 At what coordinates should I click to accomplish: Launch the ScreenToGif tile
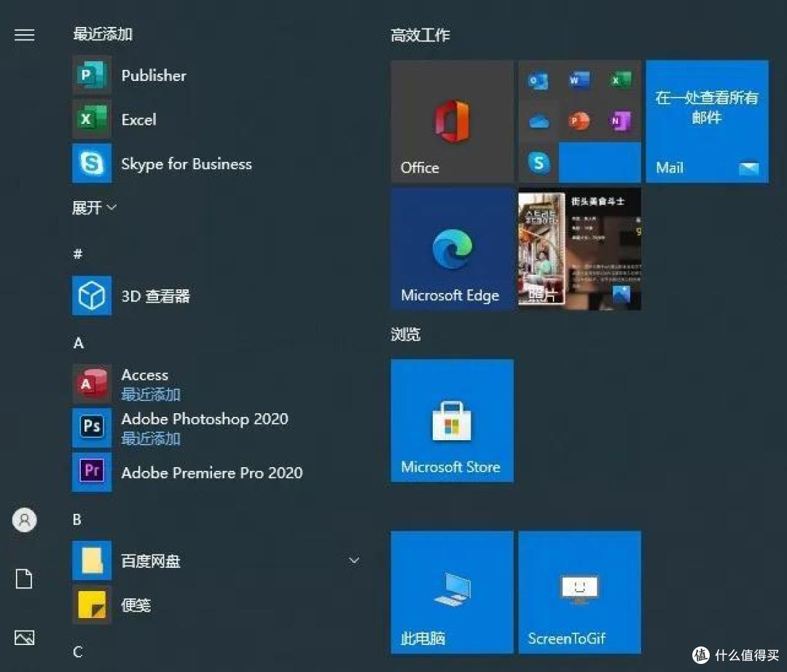point(580,593)
